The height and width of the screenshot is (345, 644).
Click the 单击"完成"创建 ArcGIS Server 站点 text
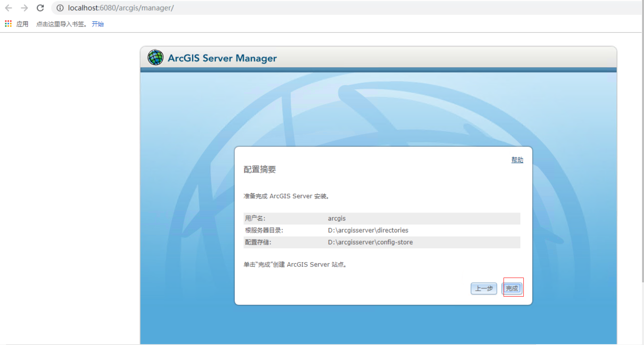click(x=295, y=264)
